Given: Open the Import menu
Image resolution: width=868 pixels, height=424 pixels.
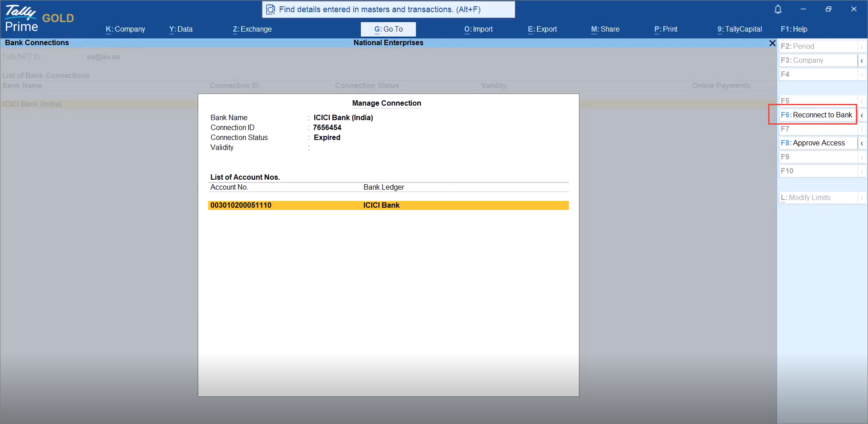Looking at the screenshot, I should (x=478, y=29).
